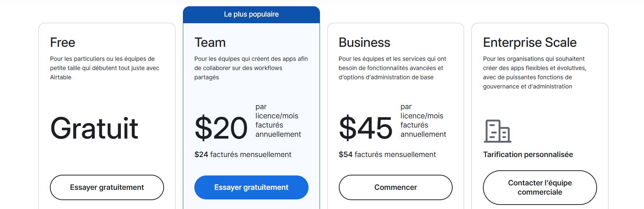Select the Le plus populaire banner

click(x=251, y=14)
